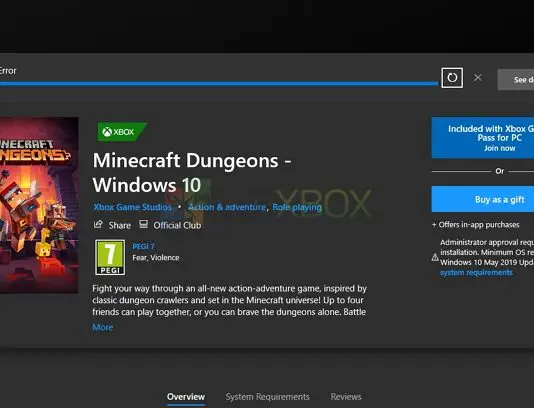Click the warning triangle icon beside Administrator approval
534x408 pixels.
coord(435,257)
